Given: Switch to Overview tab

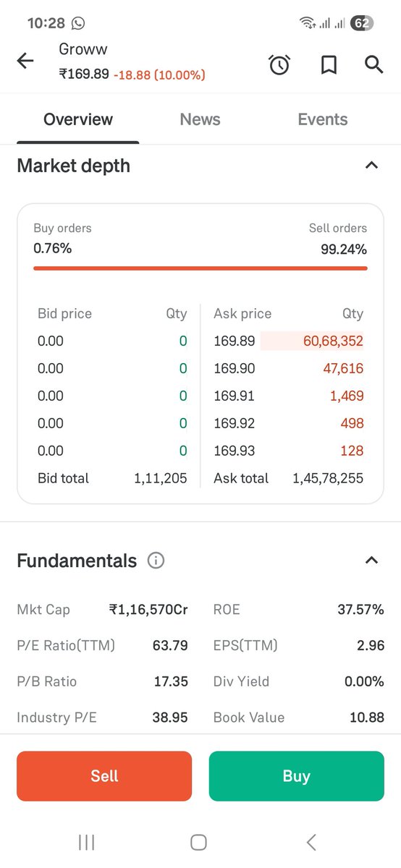Looking at the screenshot, I should pyautogui.click(x=78, y=119).
